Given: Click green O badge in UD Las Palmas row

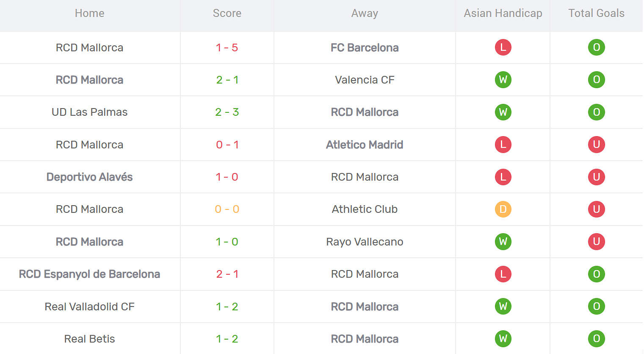Looking at the screenshot, I should [596, 112].
